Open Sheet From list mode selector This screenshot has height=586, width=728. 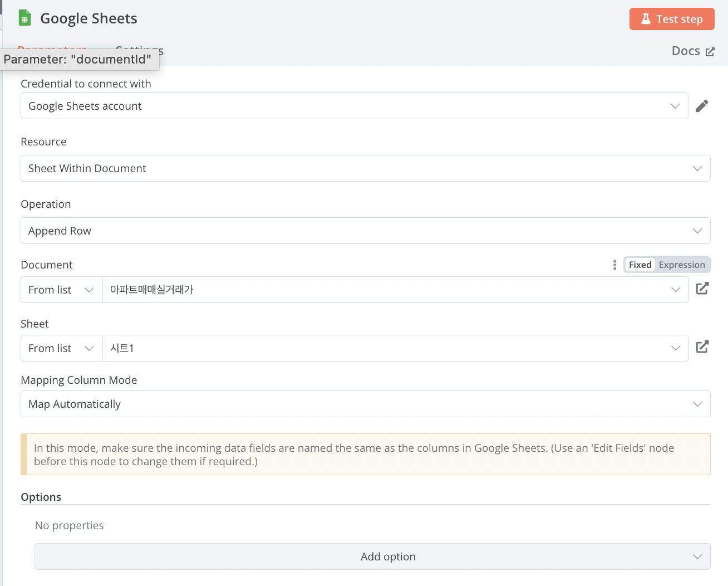[x=61, y=348]
